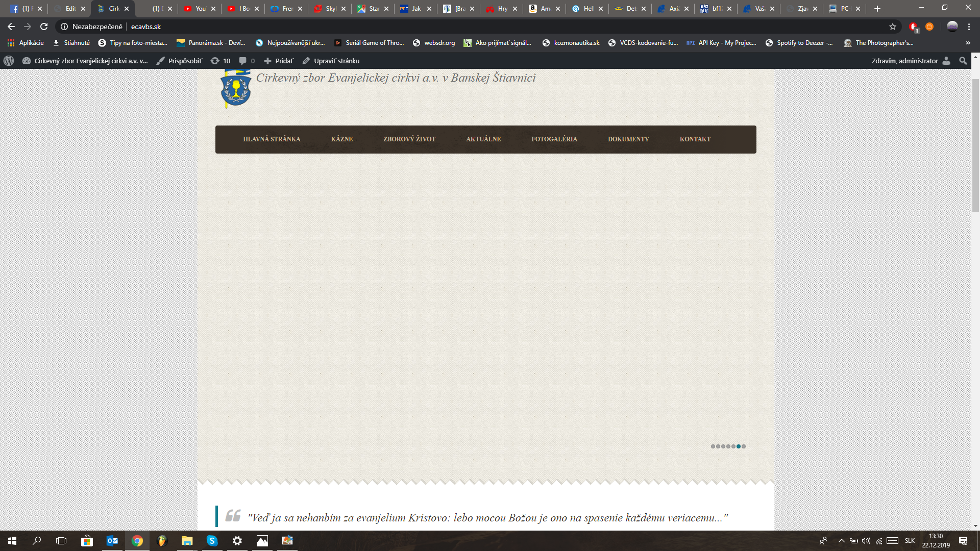Expand the hidden bookmarks overflow chevron
The height and width of the screenshot is (551, 980).
pyautogui.click(x=968, y=43)
